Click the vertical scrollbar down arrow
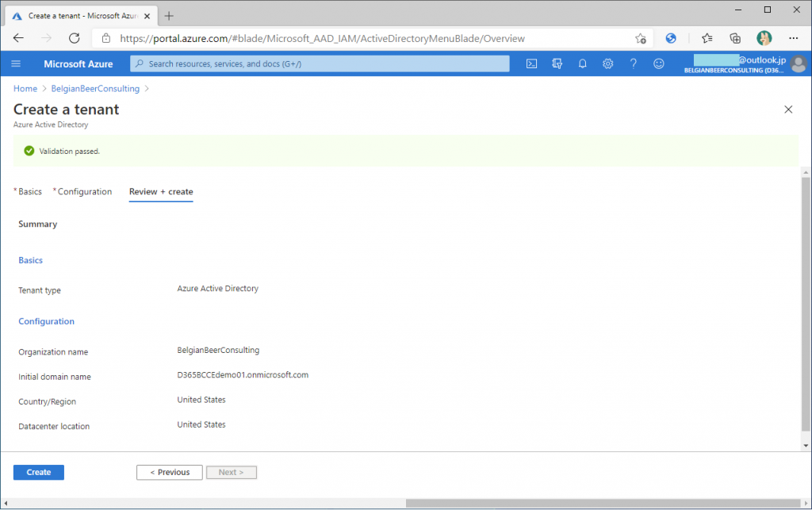 coord(806,446)
